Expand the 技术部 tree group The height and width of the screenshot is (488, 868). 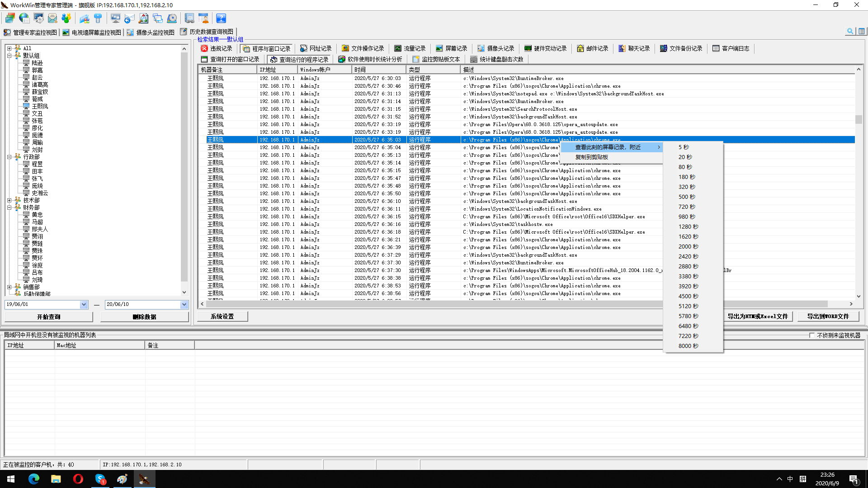9,200
